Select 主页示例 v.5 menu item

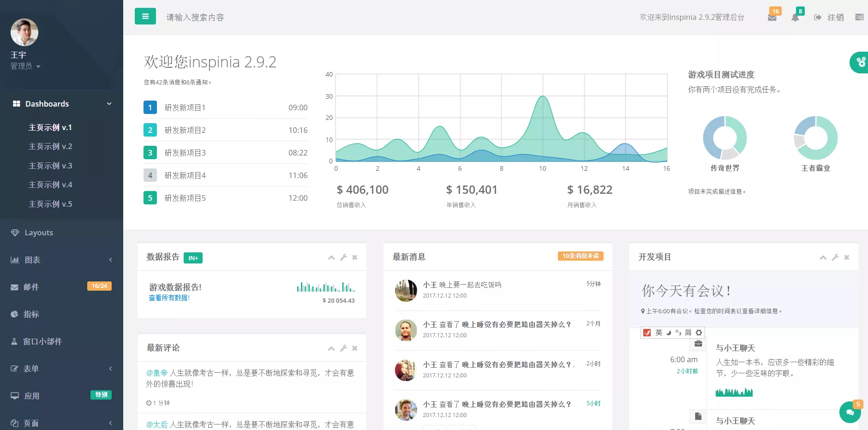pos(50,204)
